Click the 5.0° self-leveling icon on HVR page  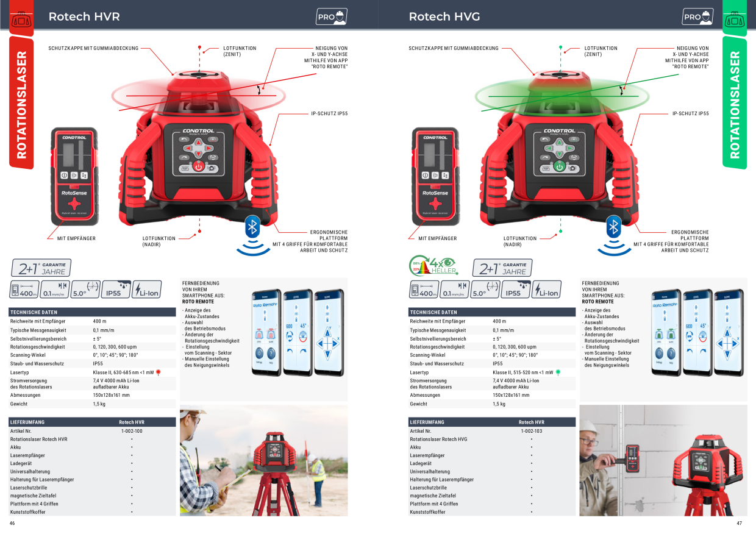coord(85,290)
